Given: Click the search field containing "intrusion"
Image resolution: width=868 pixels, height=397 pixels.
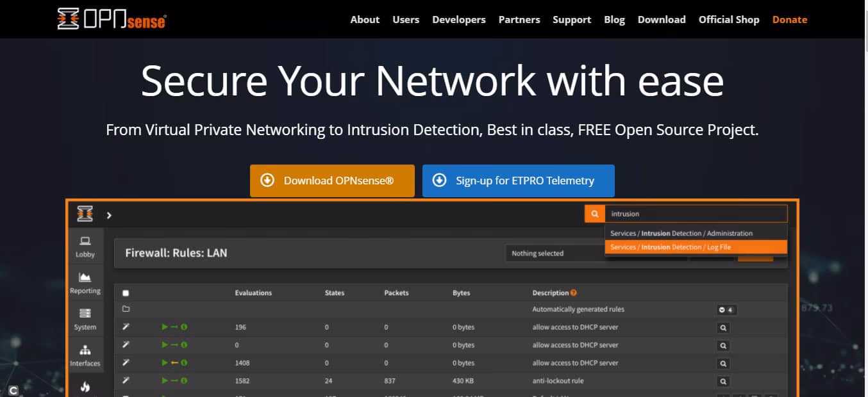Looking at the screenshot, I should point(696,214).
